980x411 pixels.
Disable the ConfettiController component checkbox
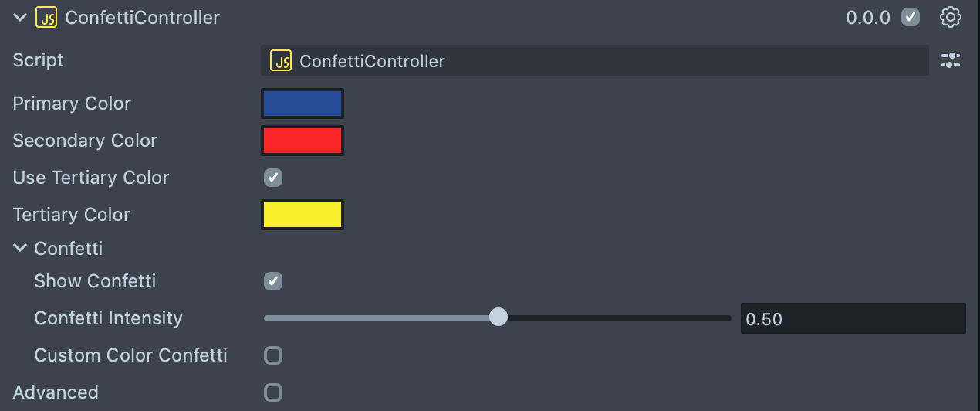coord(911,17)
